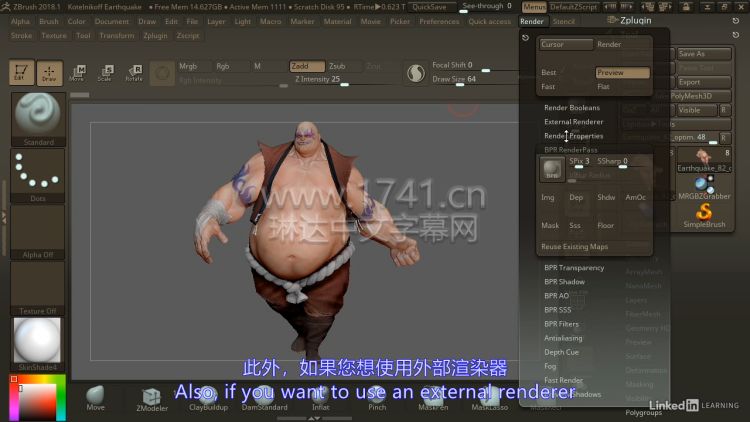This screenshot has width=750, height=422.
Task: Switch to the Rotate transform tool
Action: (x=134, y=73)
